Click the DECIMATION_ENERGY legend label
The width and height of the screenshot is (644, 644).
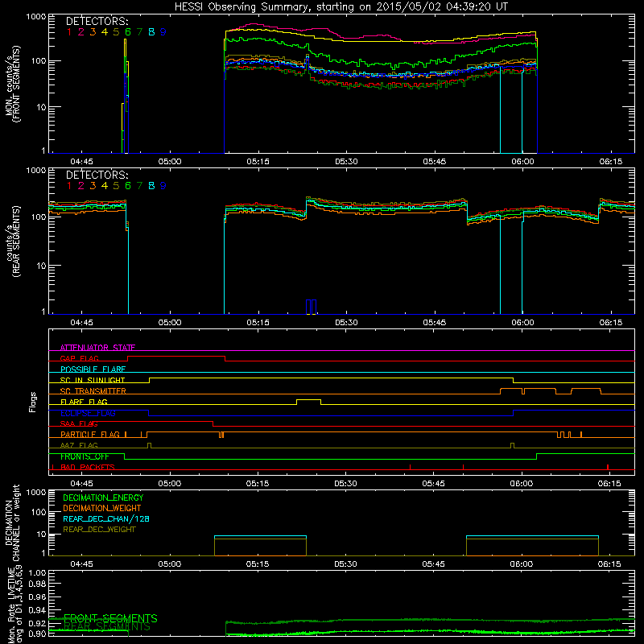(x=103, y=497)
